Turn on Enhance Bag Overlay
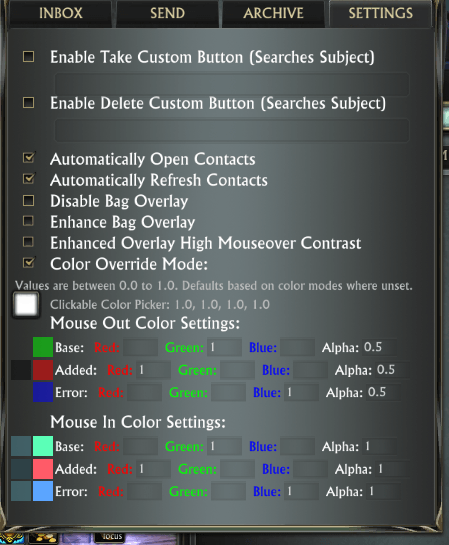Screen dimensions: 449x545 [x=28, y=221]
